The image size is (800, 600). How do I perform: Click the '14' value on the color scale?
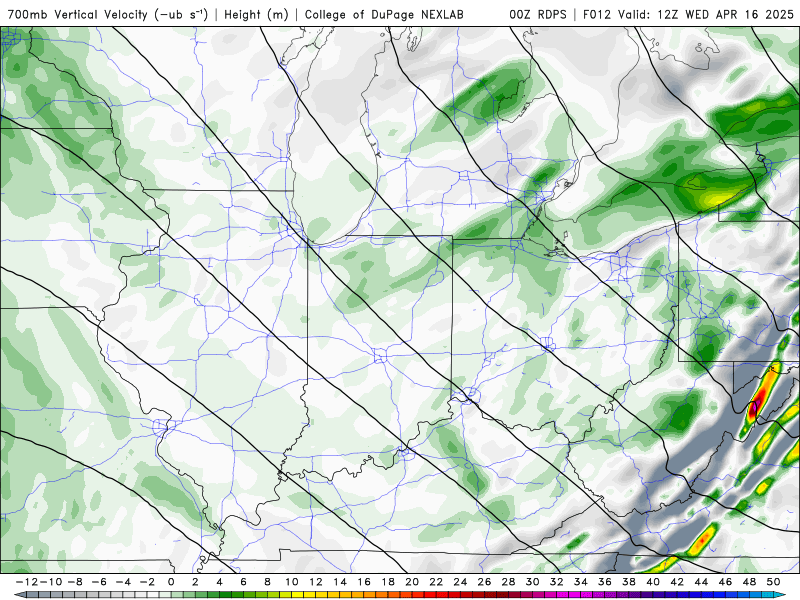pyautogui.click(x=340, y=582)
